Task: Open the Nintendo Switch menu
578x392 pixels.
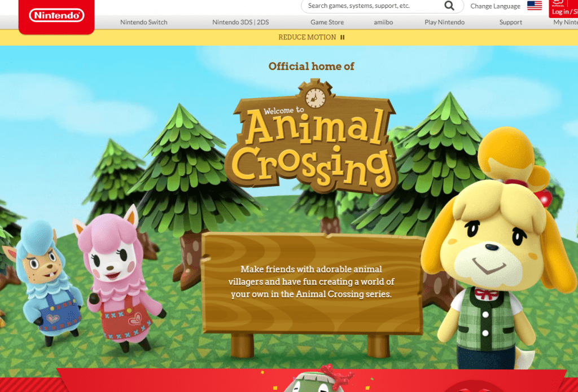Action: [x=144, y=22]
